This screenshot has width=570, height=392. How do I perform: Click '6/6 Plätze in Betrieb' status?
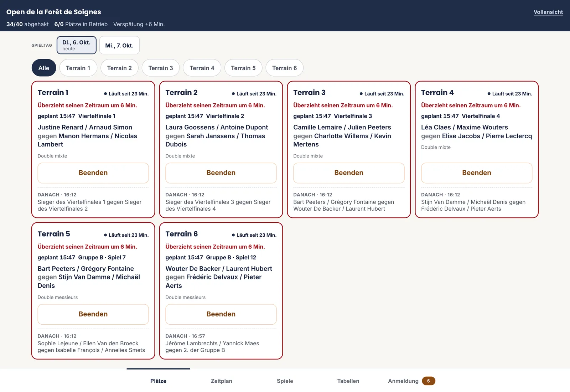click(x=81, y=24)
